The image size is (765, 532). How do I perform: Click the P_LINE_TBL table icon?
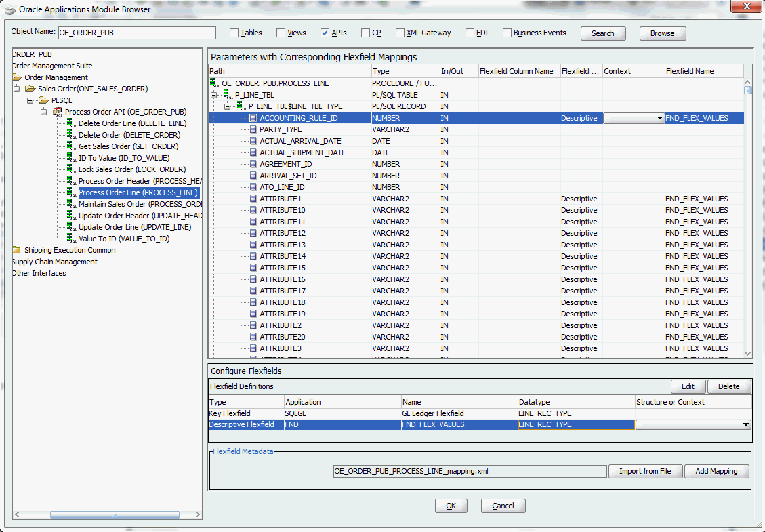(x=228, y=95)
